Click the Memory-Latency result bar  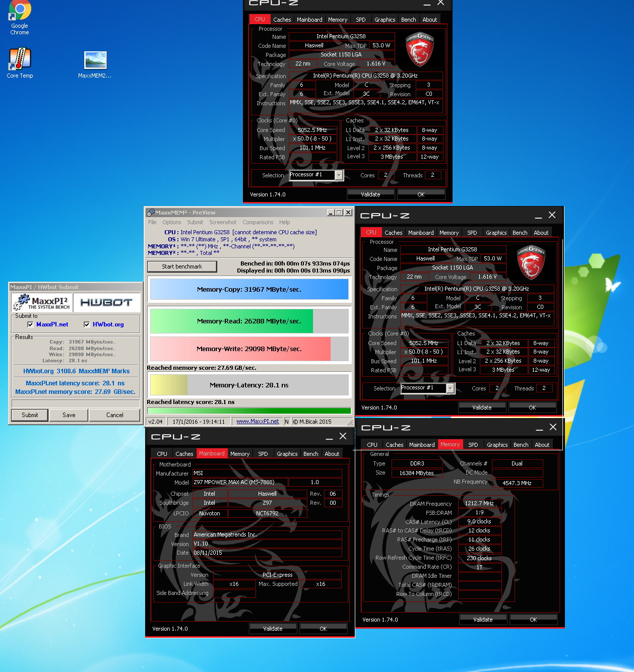tap(249, 385)
